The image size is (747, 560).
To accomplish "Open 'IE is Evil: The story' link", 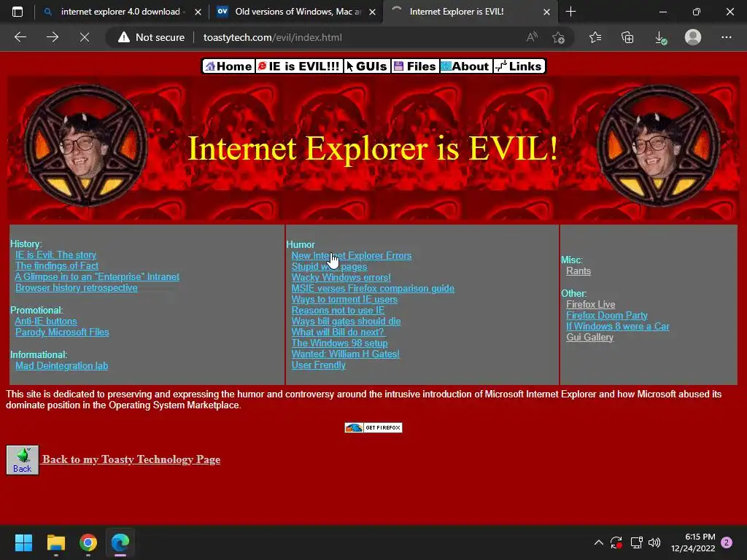I will (x=55, y=254).
